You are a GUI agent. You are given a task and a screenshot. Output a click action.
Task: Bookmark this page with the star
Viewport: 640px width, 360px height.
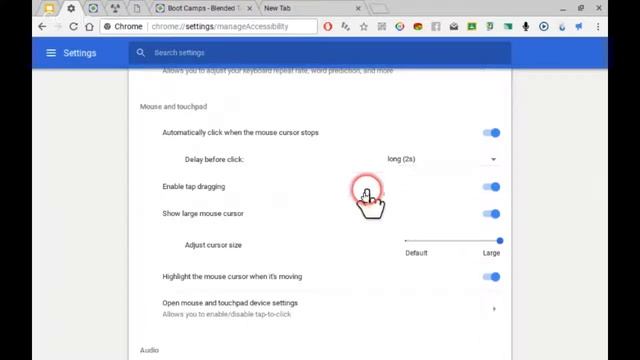[364, 27]
